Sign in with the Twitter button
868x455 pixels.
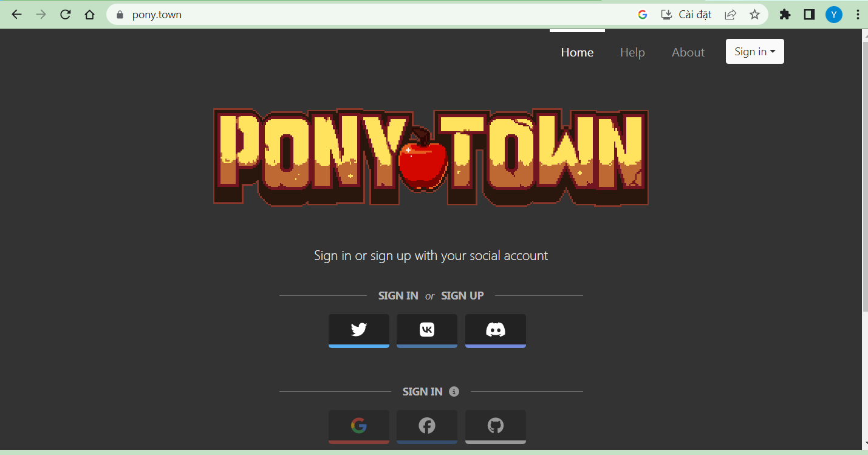tap(359, 330)
